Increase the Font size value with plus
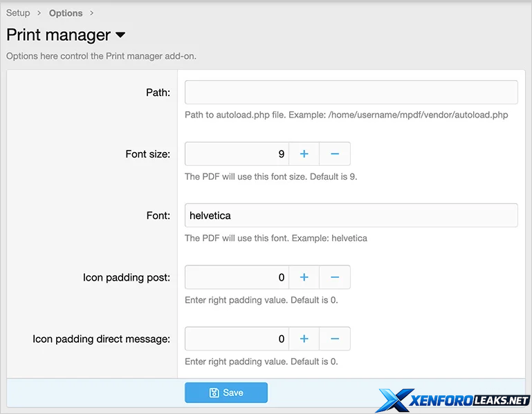Viewport: 532px width, 414px height. 304,153
